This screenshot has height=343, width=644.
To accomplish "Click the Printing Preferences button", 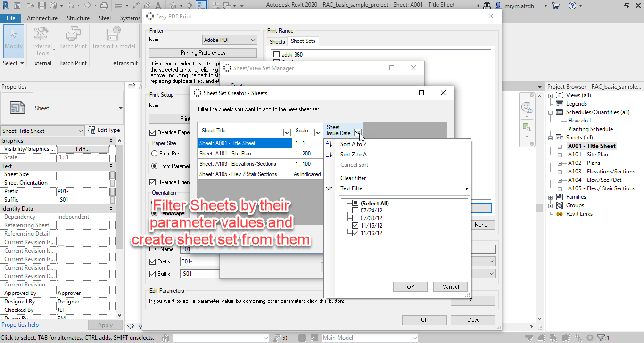I will click(203, 53).
